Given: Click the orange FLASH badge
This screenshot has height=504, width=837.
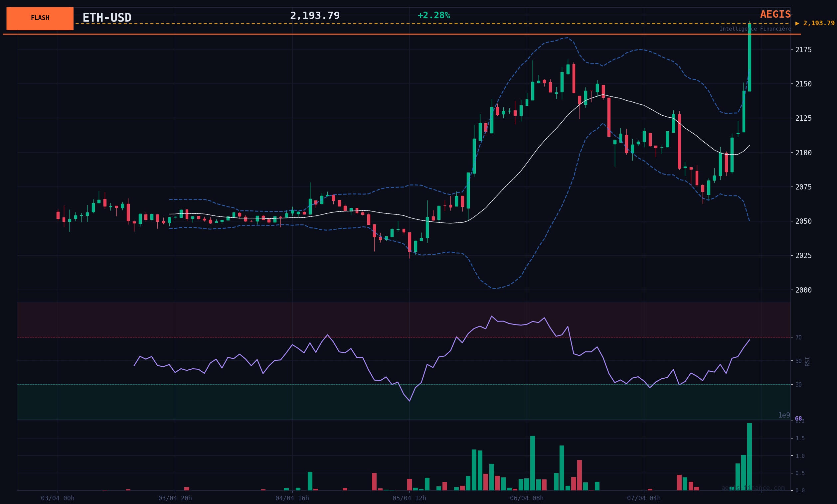Looking at the screenshot, I should [40, 18].
